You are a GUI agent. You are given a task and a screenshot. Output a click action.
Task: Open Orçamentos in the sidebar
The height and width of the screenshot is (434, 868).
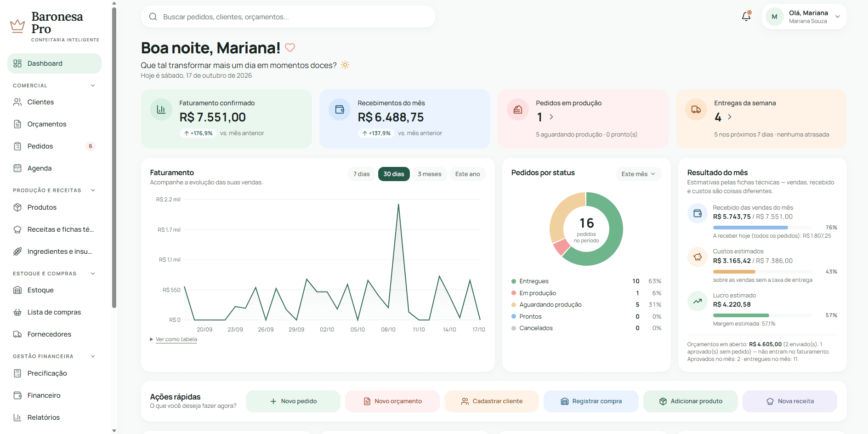(x=54, y=124)
